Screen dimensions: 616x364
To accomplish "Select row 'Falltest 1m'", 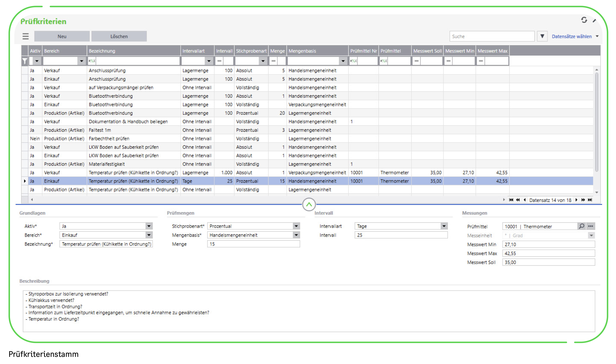I will tap(307, 130).
